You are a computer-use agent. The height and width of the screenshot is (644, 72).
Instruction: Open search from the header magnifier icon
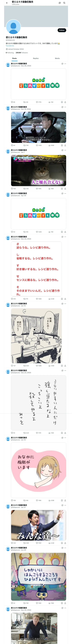click(64, 3)
